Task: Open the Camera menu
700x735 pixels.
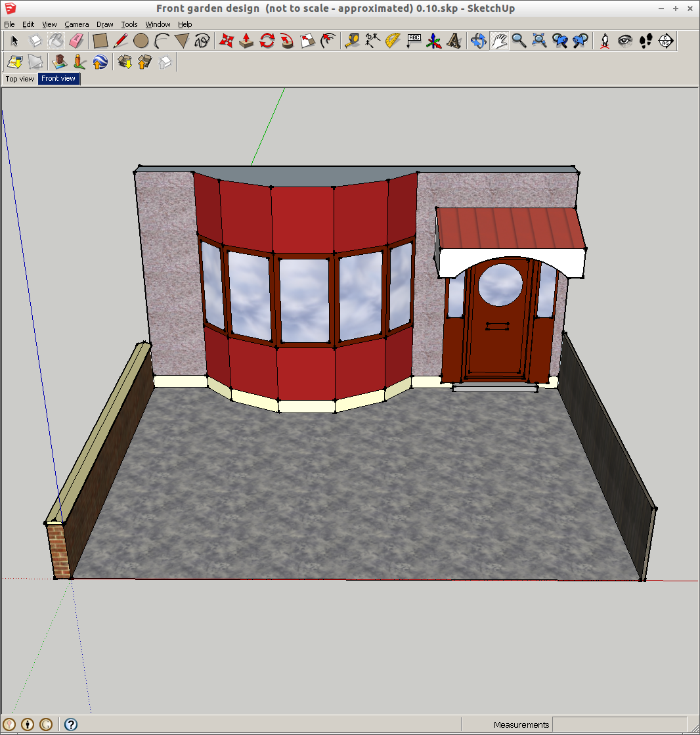Action: [76, 24]
